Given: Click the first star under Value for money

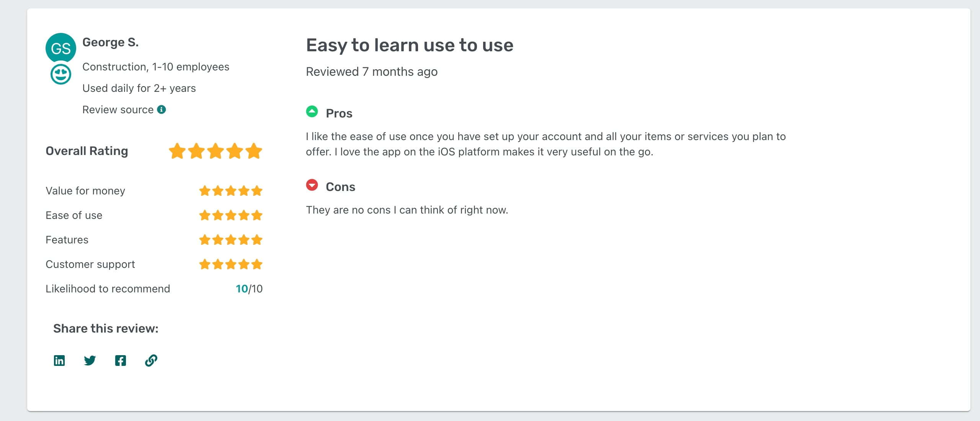Looking at the screenshot, I should [x=205, y=190].
